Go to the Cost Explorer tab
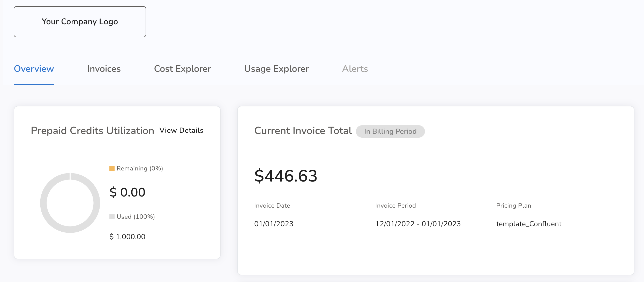Image resolution: width=644 pixels, height=282 pixels. click(182, 69)
